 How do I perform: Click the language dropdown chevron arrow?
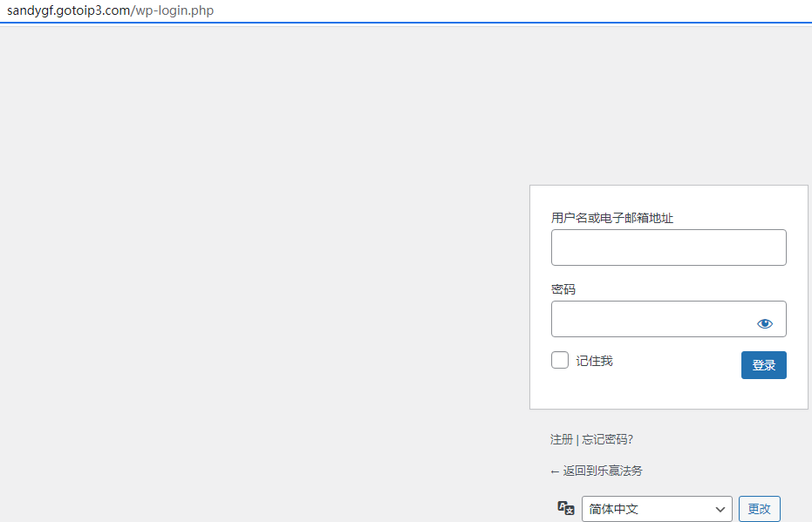720,509
